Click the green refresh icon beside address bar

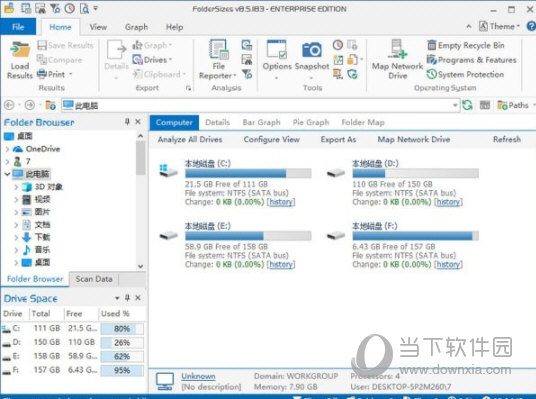467,105
